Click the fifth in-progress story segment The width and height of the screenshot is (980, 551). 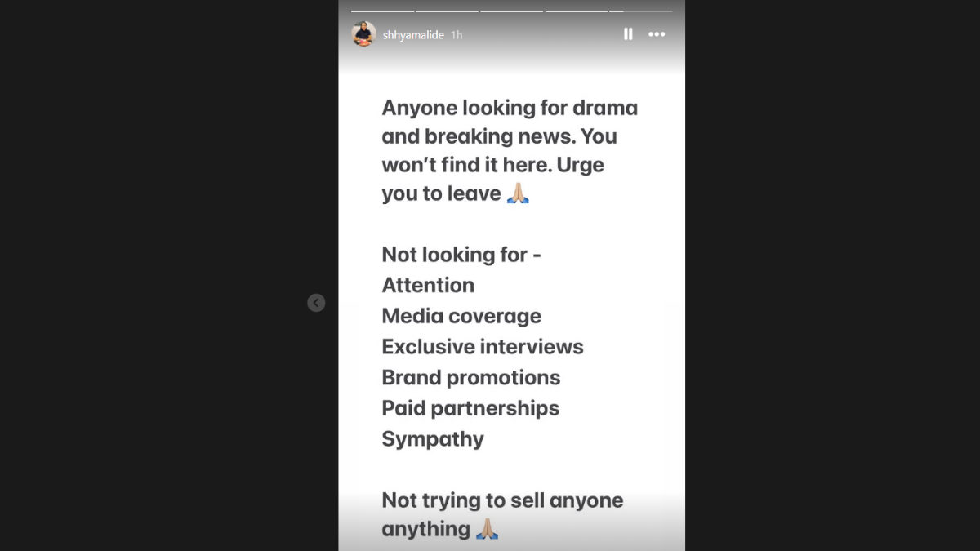pos(640,11)
